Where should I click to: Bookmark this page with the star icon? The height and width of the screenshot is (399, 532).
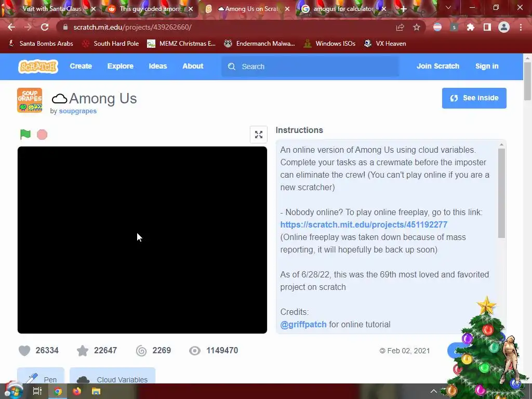[x=417, y=27]
